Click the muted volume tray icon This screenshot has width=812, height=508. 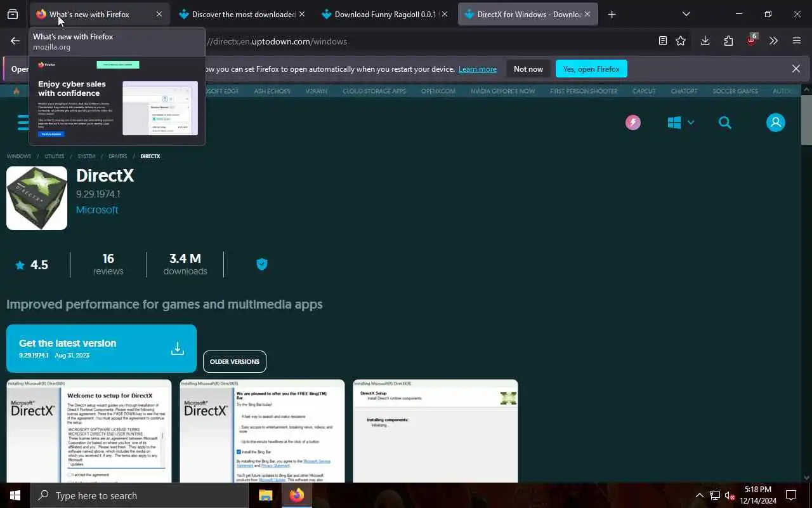(730, 495)
